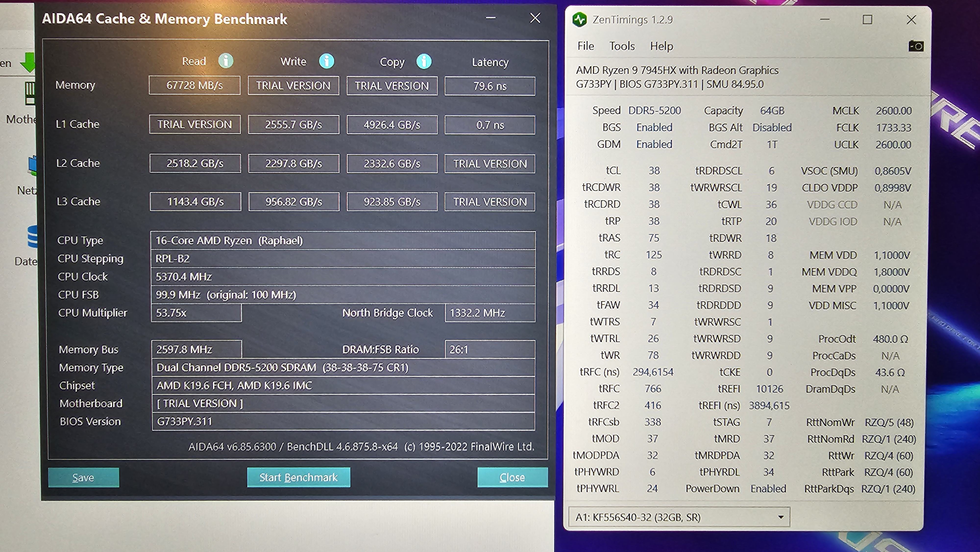Click the L2 Cache Copy value 2332.6 GB/s
Image resolution: width=980 pixels, height=552 pixels.
click(x=392, y=164)
